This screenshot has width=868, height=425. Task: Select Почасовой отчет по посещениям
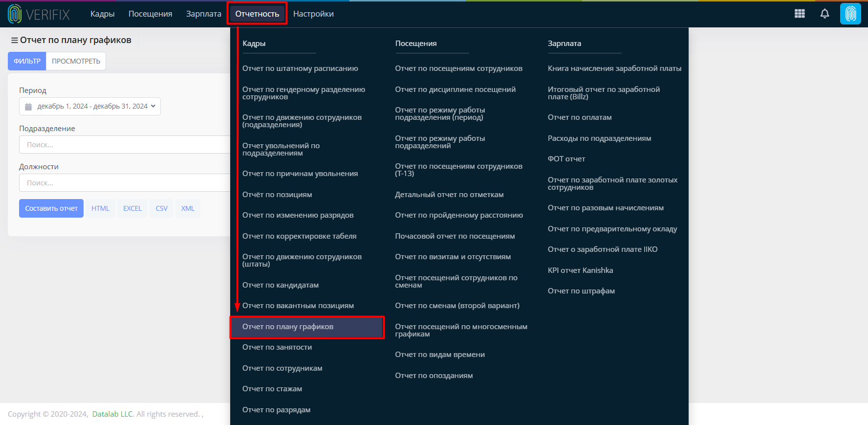click(x=455, y=236)
